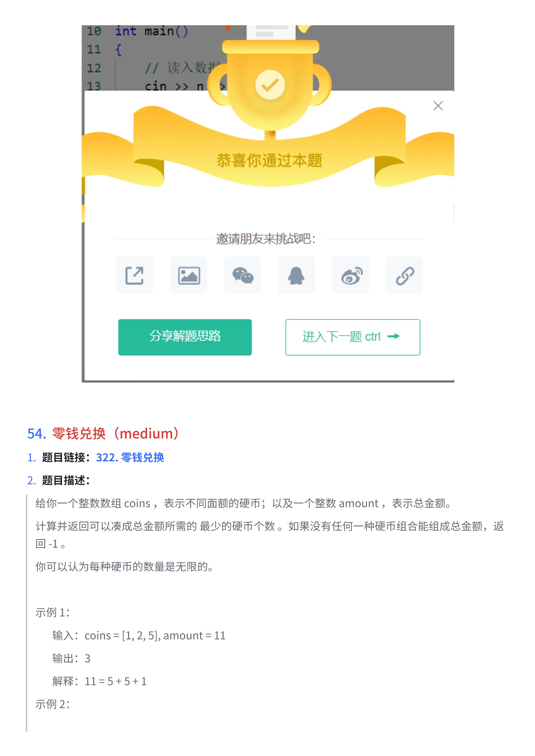Share to WeChat icon
Viewport: 535px width, 756px height.
(x=243, y=275)
